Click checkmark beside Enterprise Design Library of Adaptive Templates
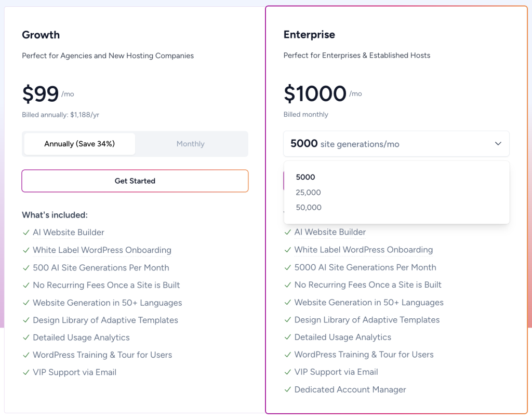This screenshot has width=532, height=420. 288,320
